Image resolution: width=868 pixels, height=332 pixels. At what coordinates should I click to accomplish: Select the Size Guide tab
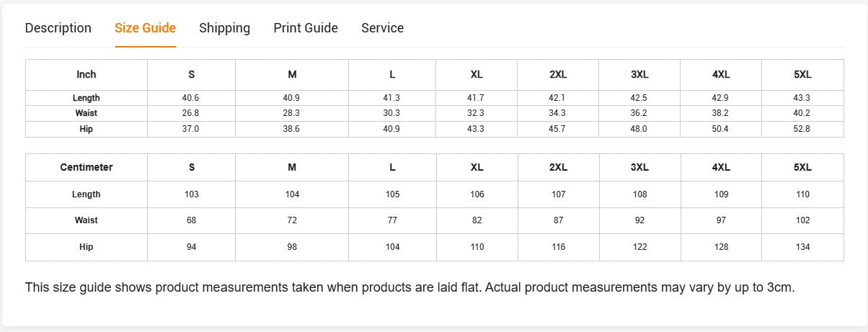[x=145, y=28]
